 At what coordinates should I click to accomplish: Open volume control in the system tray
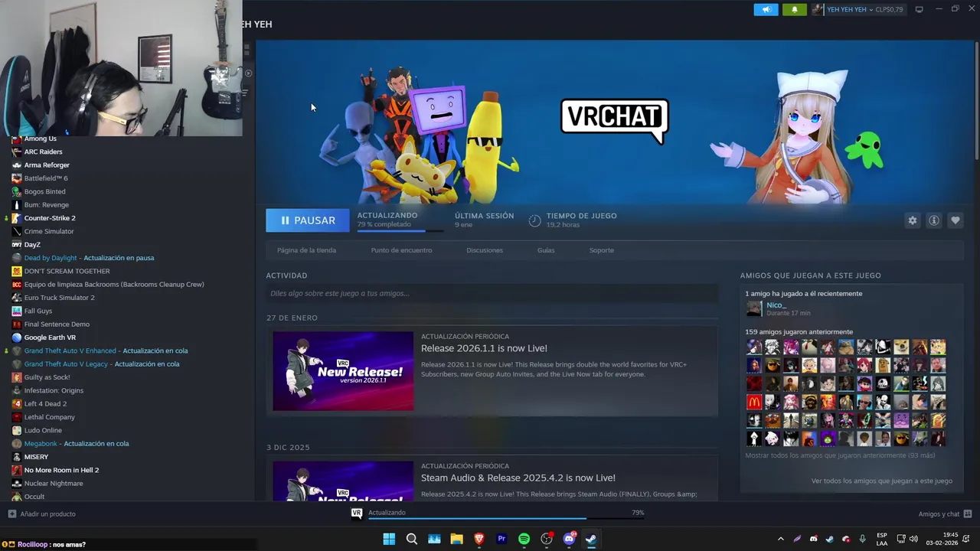tap(913, 539)
